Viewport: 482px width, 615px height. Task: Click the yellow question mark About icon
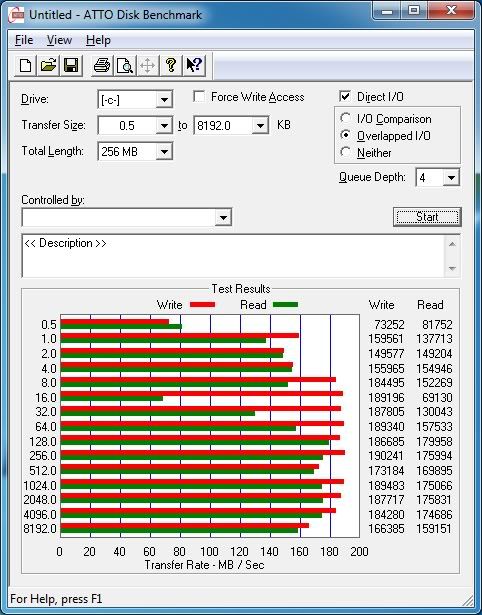click(x=171, y=65)
